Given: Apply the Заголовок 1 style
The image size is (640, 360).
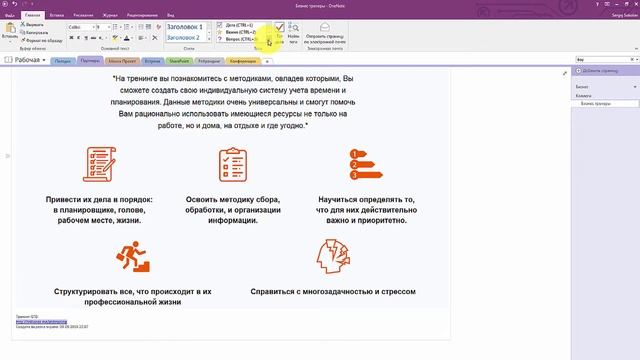Looking at the screenshot, I should (x=185, y=27).
